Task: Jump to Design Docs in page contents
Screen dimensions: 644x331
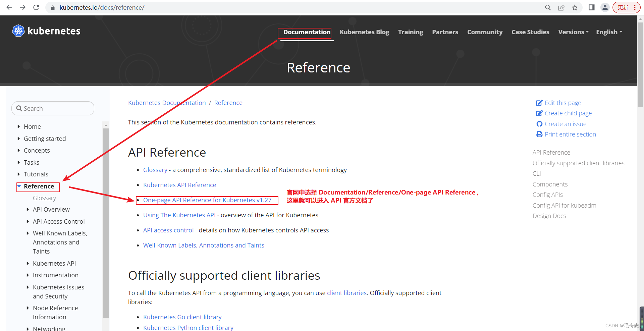Action: (549, 216)
